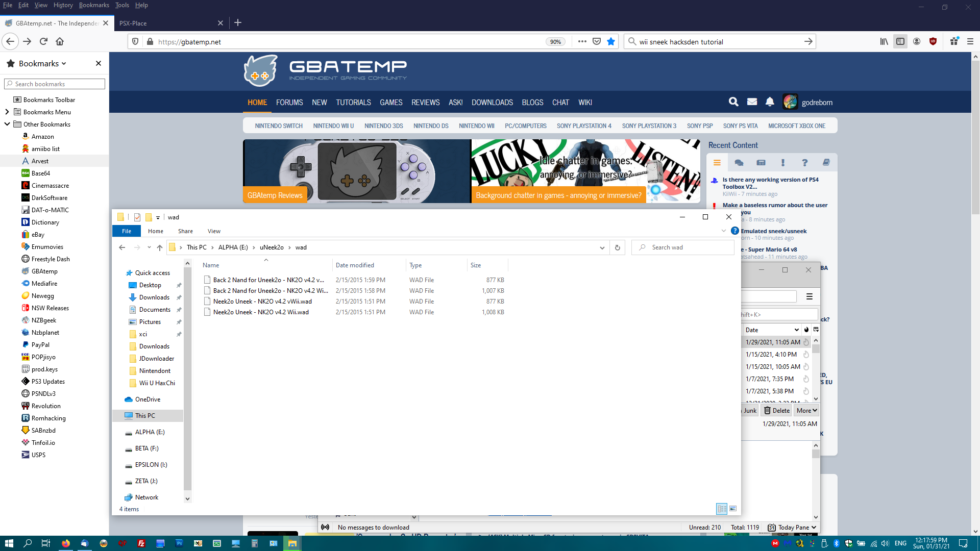Viewport: 980px width, 551px height.
Task: Open the Date sort dropdown in mail window
Action: 773,330
